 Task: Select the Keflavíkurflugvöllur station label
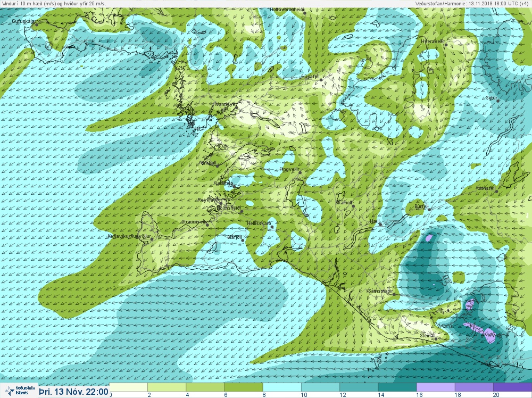[129, 236]
